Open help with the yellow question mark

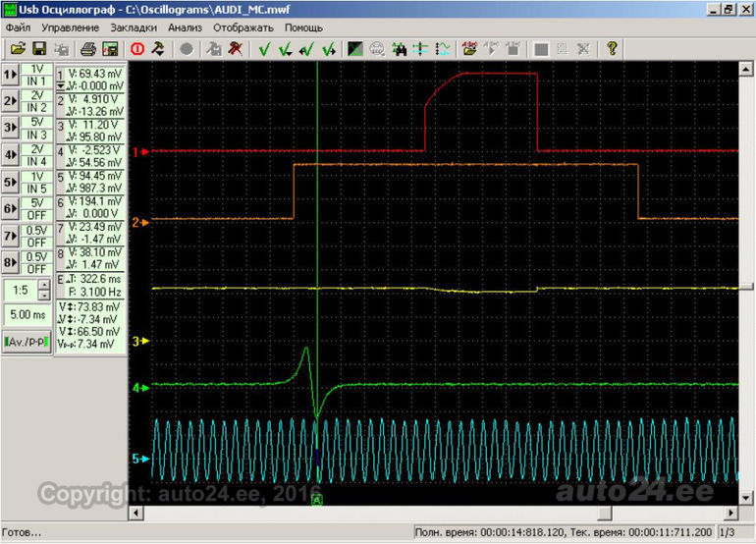(x=612, y=49)
